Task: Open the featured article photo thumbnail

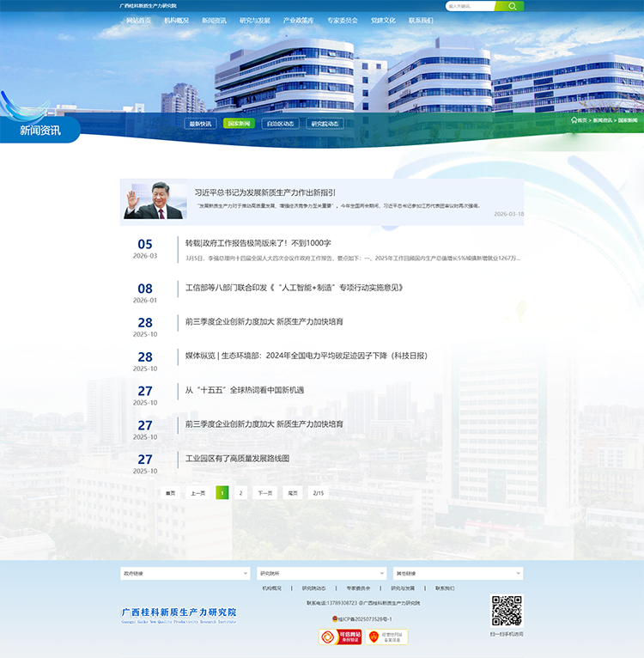Action: [x=154, y=200]
